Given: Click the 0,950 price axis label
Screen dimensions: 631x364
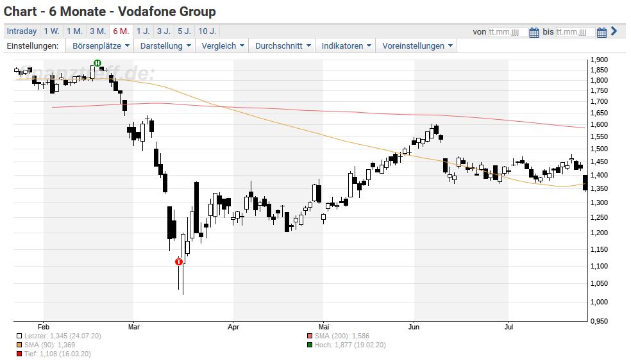Looking at the screenshot, I should click(x=599, y=321).
